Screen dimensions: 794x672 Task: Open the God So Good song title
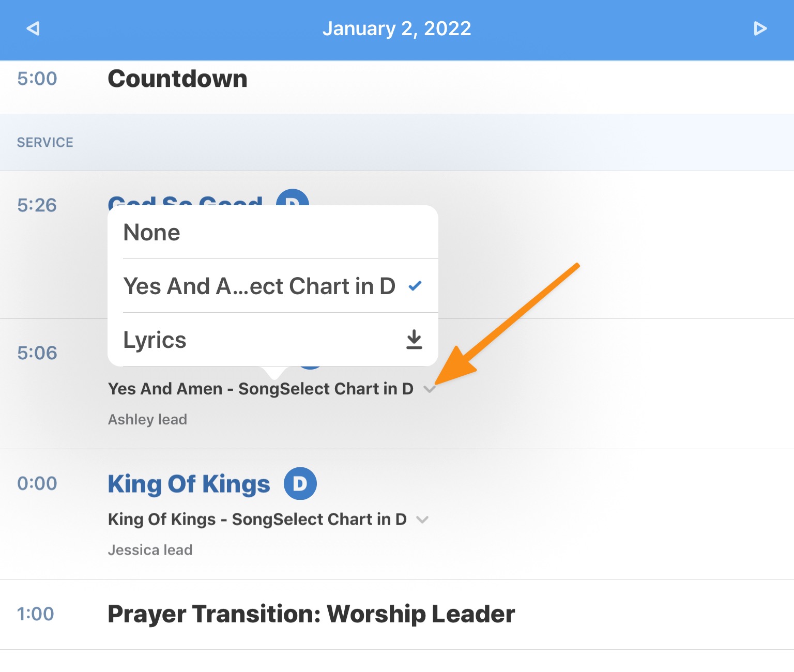(x=185, y=201)
